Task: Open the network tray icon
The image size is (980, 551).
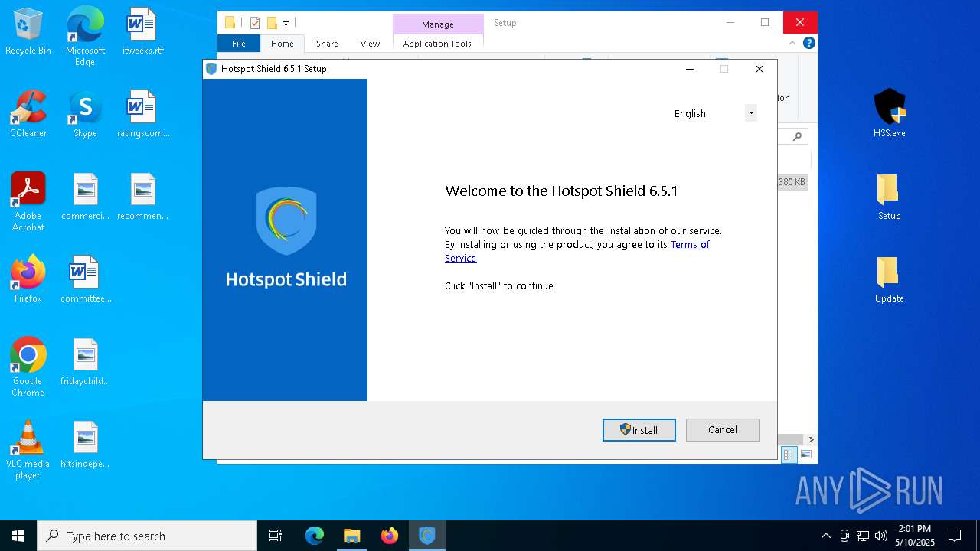Action: pyautogui.click(x=863, y=536)
